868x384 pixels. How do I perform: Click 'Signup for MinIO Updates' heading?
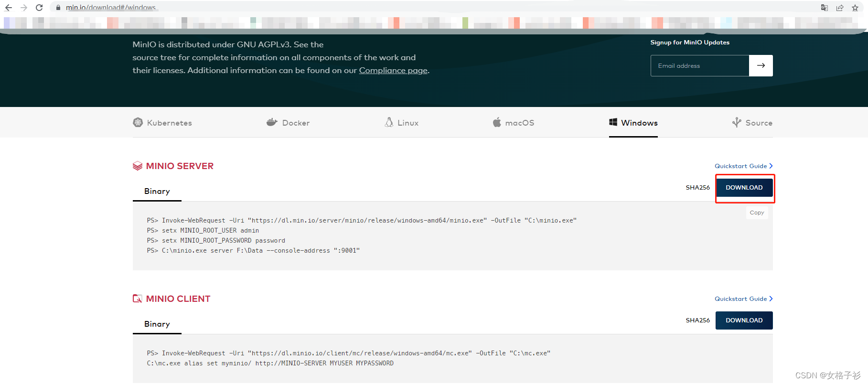(690, 43)
